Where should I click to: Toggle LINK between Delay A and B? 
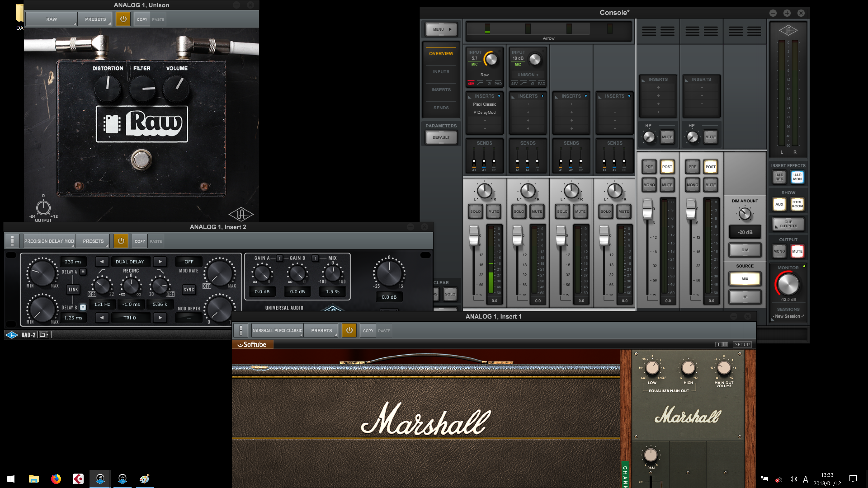[73, 289]
